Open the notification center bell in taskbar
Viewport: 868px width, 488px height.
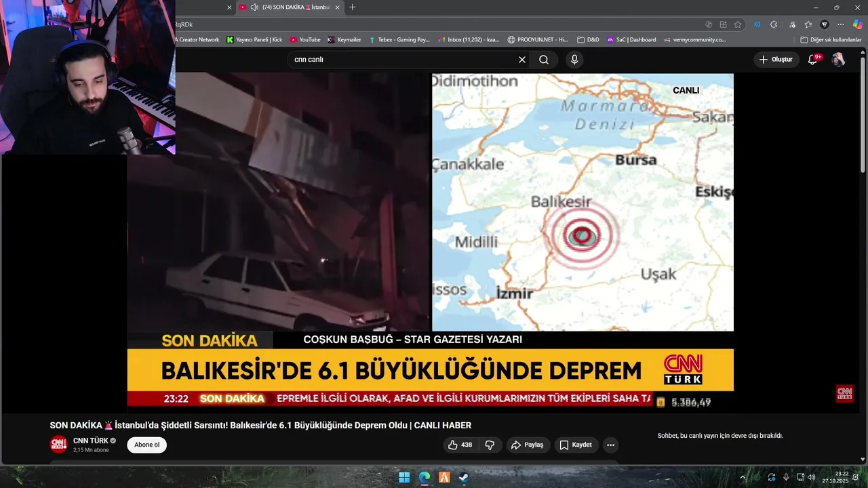856,477
